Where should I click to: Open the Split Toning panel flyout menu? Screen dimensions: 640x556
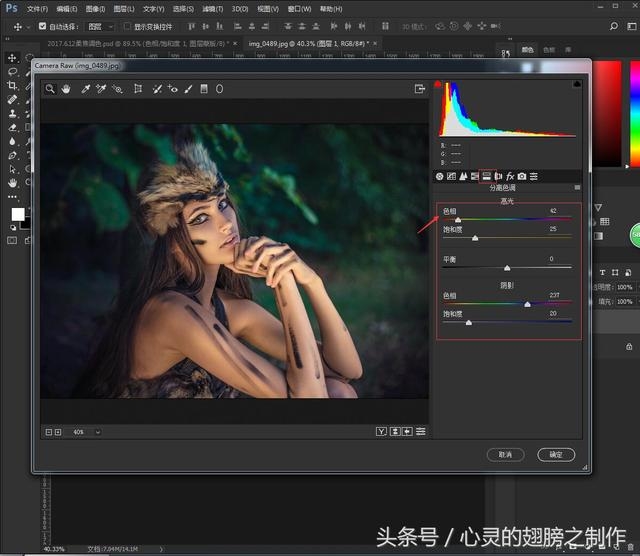(x=577, y=187)
